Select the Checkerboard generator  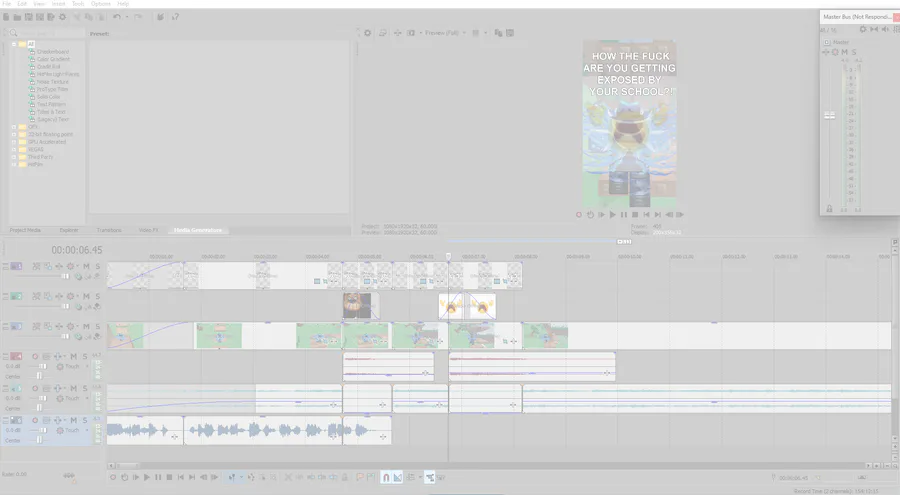point(53,52)
